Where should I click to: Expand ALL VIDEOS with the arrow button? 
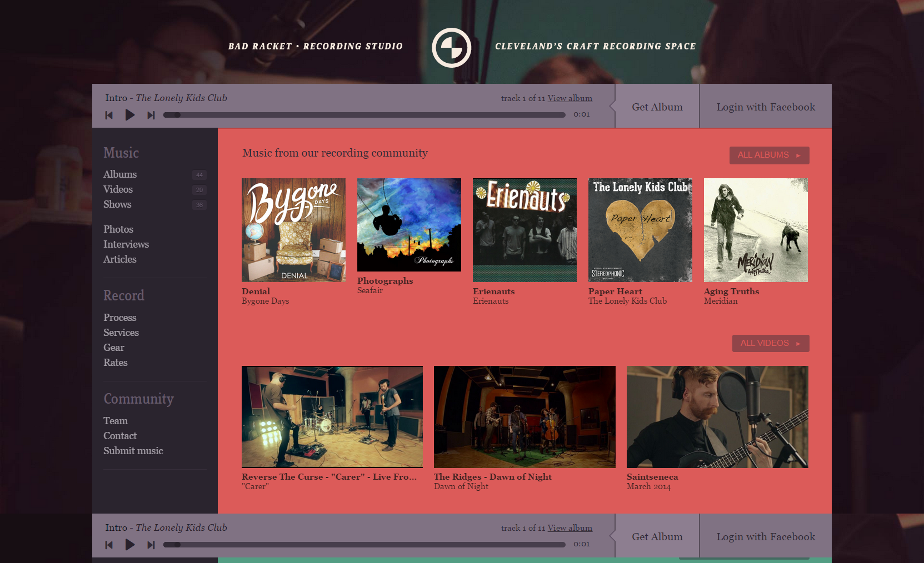(x=771, y=343)
